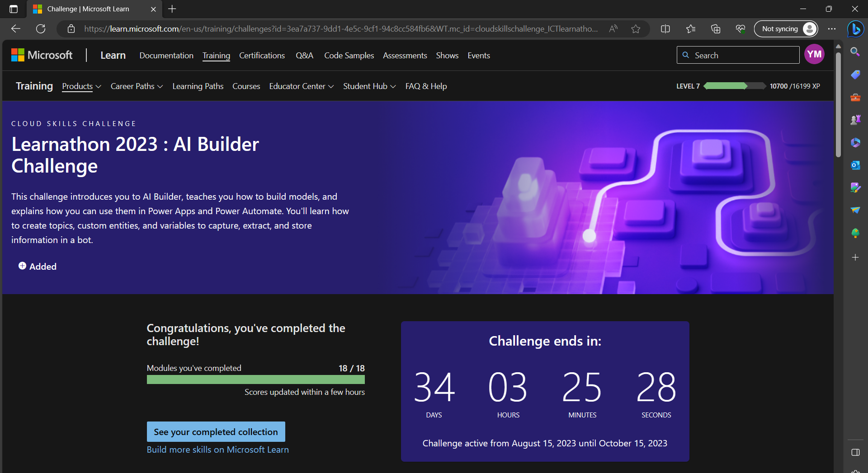Click See your completed collection
This screenshot has width=868, height=473.
coord(216,431)
